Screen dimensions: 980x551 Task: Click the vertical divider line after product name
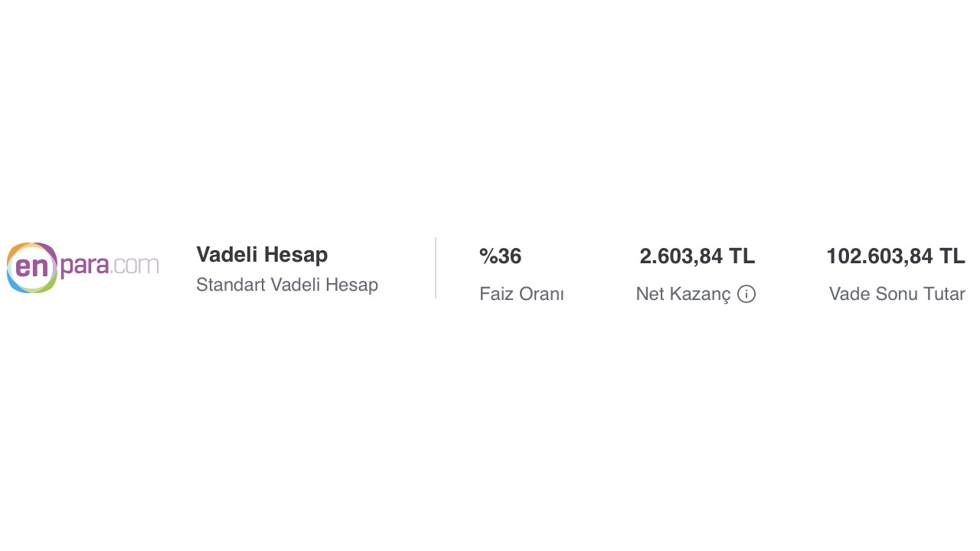436,268
